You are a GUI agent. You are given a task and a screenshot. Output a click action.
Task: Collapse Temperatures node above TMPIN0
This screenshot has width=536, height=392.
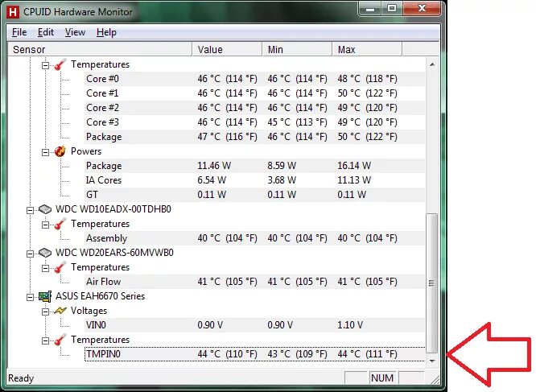[45, 340]
